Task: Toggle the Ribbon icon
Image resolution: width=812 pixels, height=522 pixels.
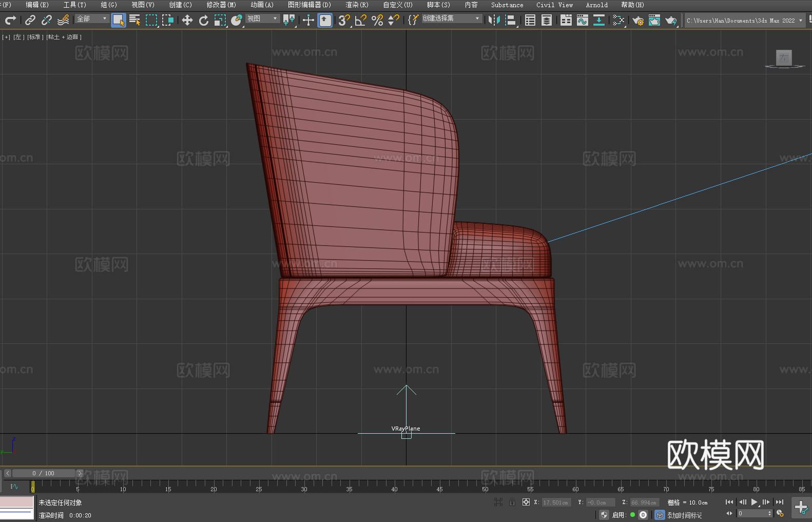Action: point(566,20)
